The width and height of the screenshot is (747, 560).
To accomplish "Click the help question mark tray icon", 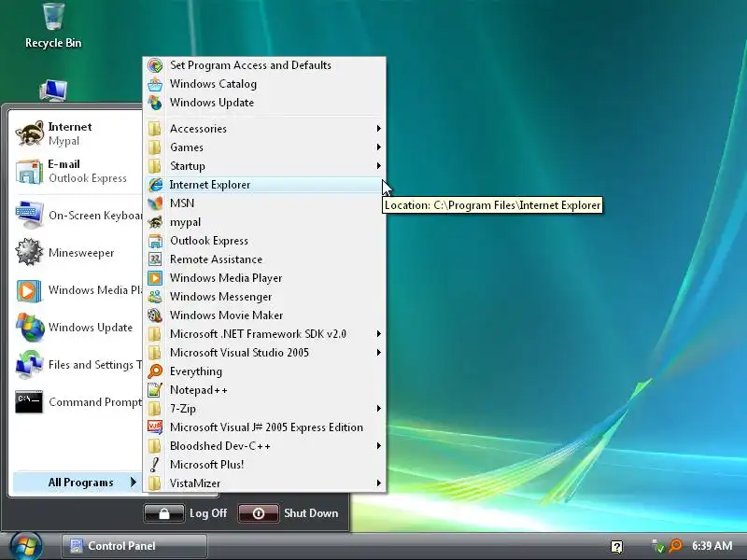I will (616, 546).
